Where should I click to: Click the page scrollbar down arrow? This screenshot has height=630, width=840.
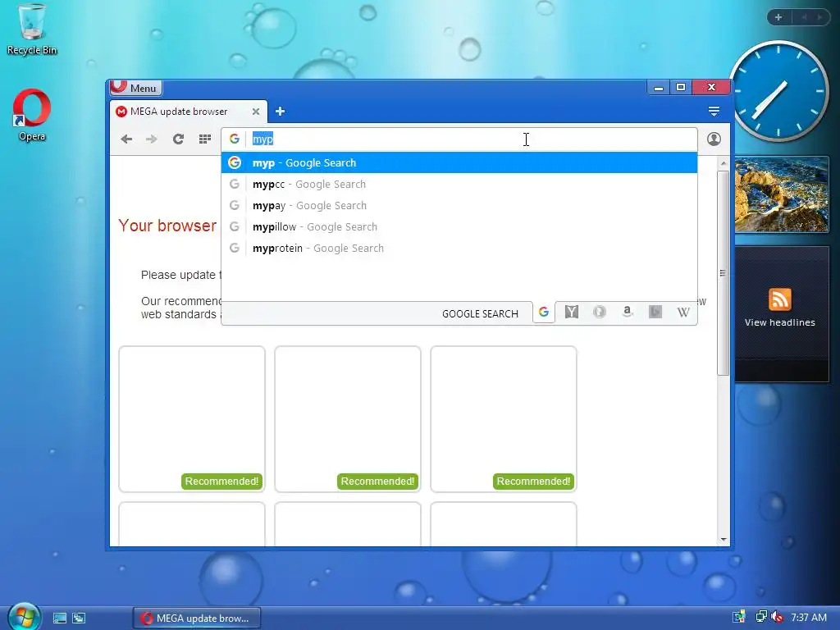tap(724, 540)
